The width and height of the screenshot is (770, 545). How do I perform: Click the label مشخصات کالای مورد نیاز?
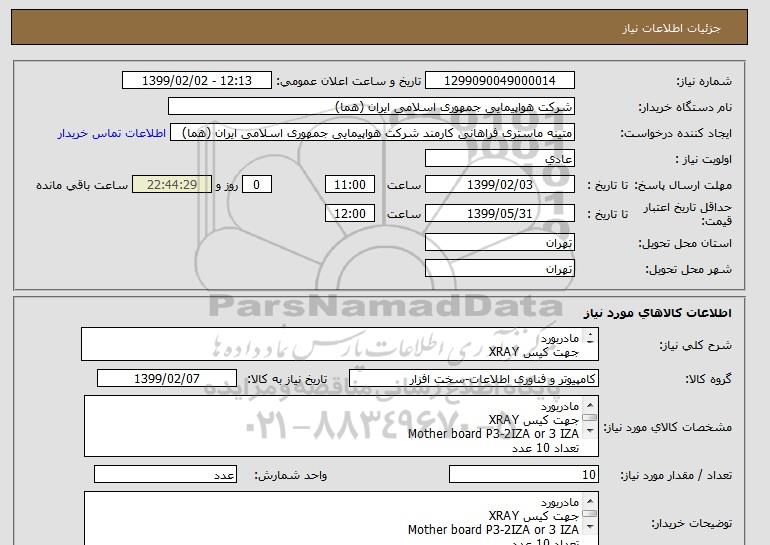(x=667, y=427)
